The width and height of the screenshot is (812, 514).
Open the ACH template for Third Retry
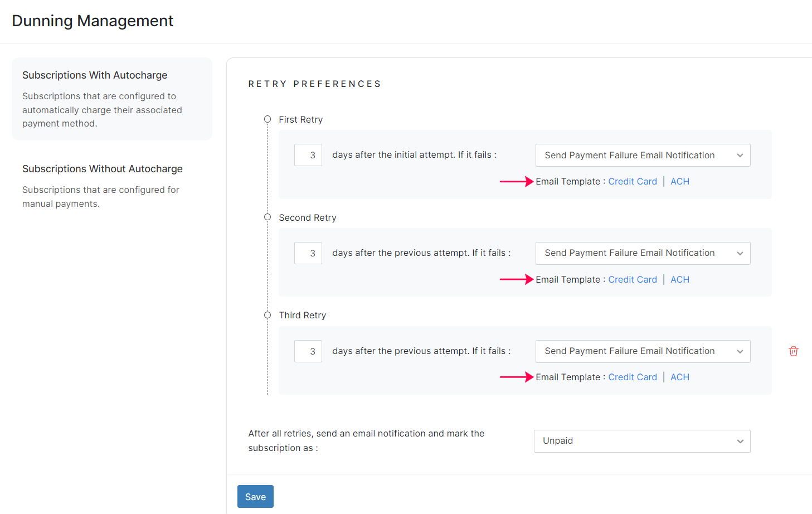(x=679, y=377)
